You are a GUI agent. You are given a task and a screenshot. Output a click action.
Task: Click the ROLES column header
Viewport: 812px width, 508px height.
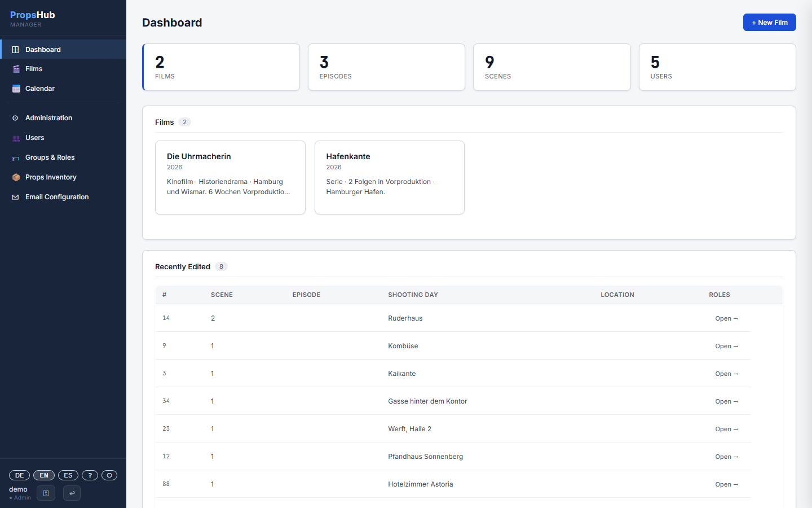[720, 295]
